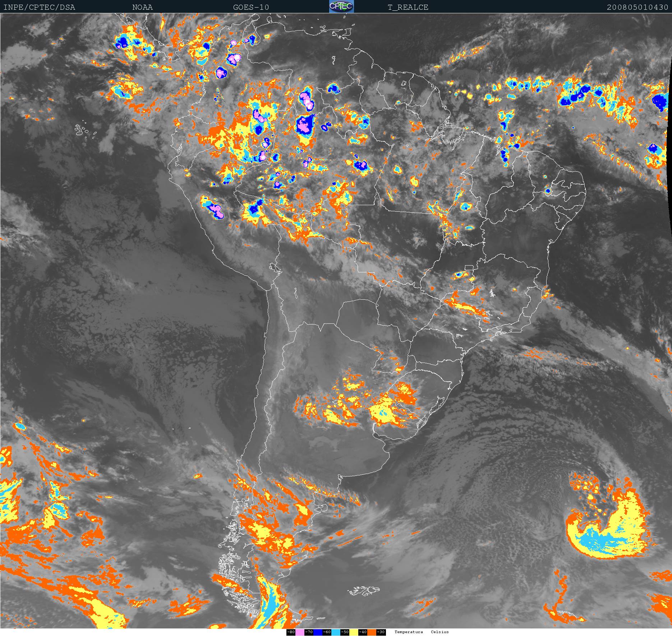The width and height of the screenshot is (672, 636).
Task: Click the "NOAA" header label
Action: [x=142, y=7]
